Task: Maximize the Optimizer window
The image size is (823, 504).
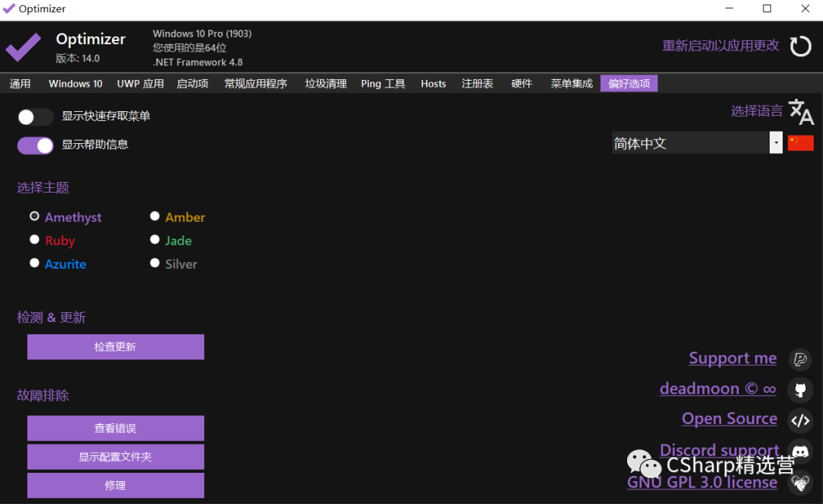Action: (767, 9)
